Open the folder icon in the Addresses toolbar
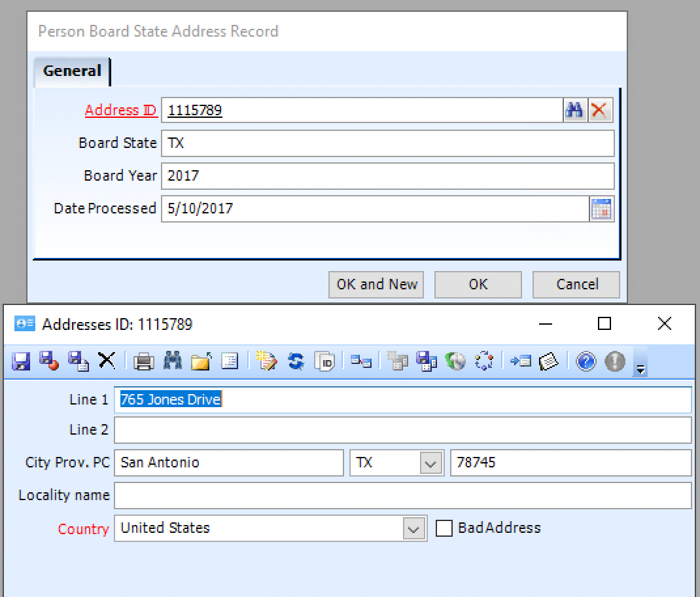700x597 pixels. 201,361
